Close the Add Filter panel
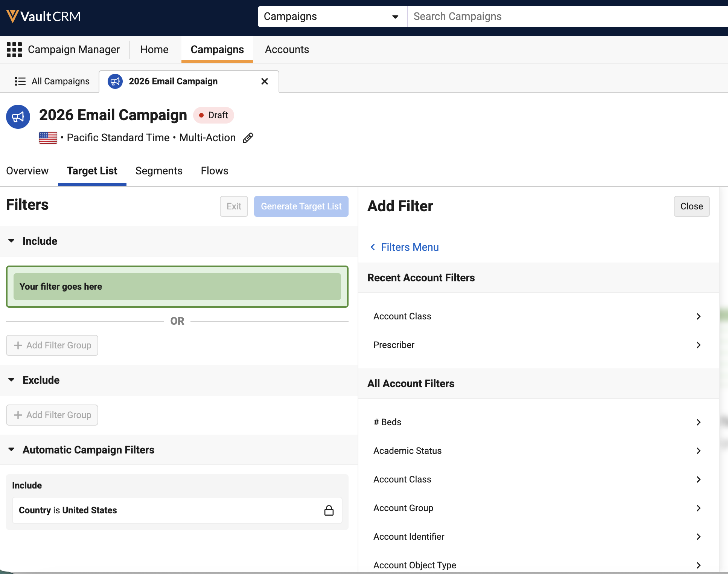The height and width of the screenshot is (574, 728). point(691,206)
